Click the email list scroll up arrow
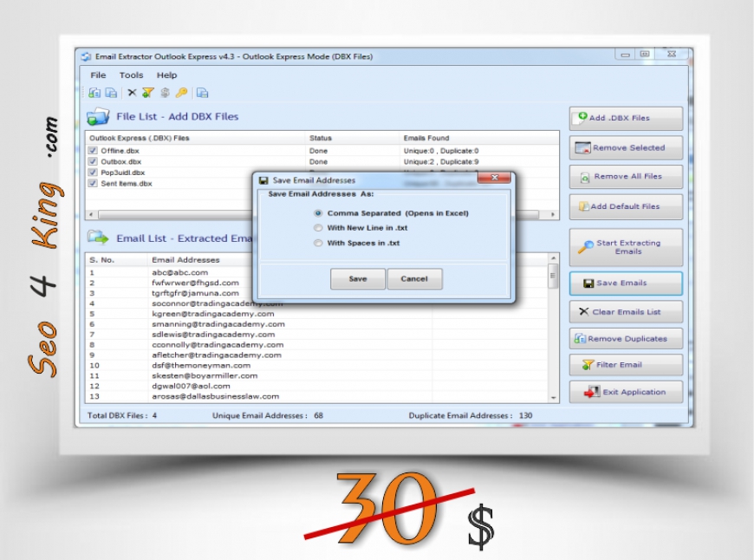Viewport: 754px width, 560px height. click(554, 258)
